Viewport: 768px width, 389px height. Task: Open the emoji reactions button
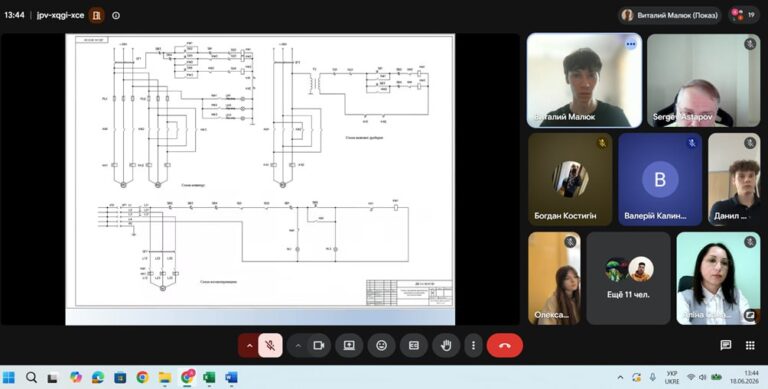382,345
